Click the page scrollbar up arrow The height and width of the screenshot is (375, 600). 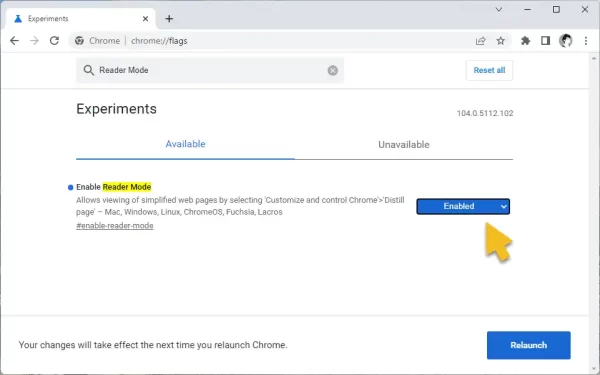pos(594,59)
